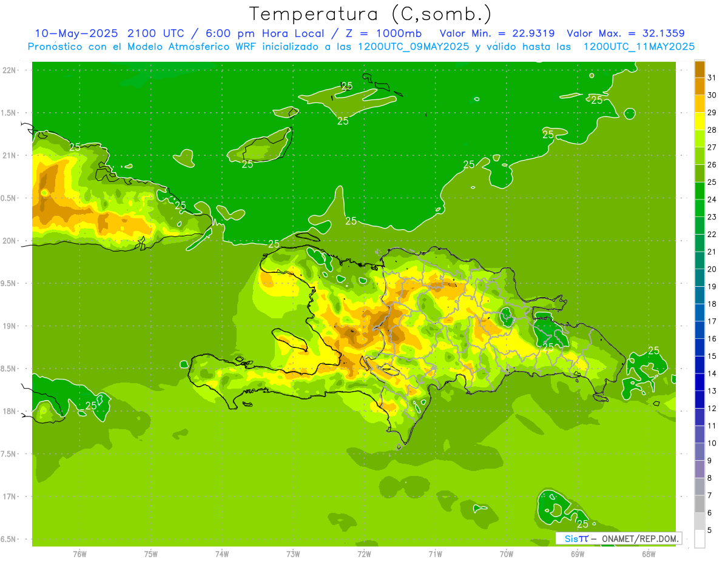
Task: Click the legend value "13"
Action: point(712,391)
